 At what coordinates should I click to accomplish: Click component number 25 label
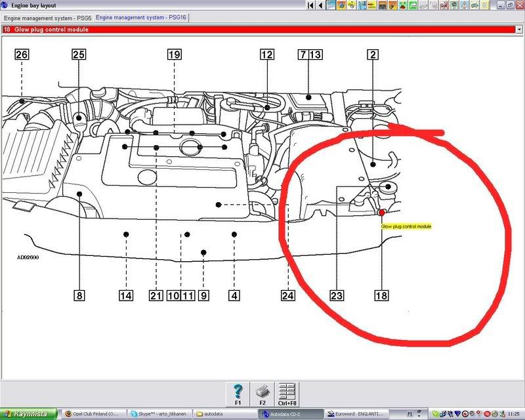click(79, 55)
